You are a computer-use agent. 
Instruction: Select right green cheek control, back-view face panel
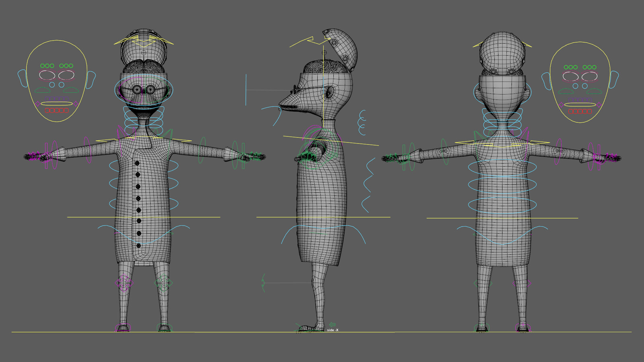click(594, 91)
